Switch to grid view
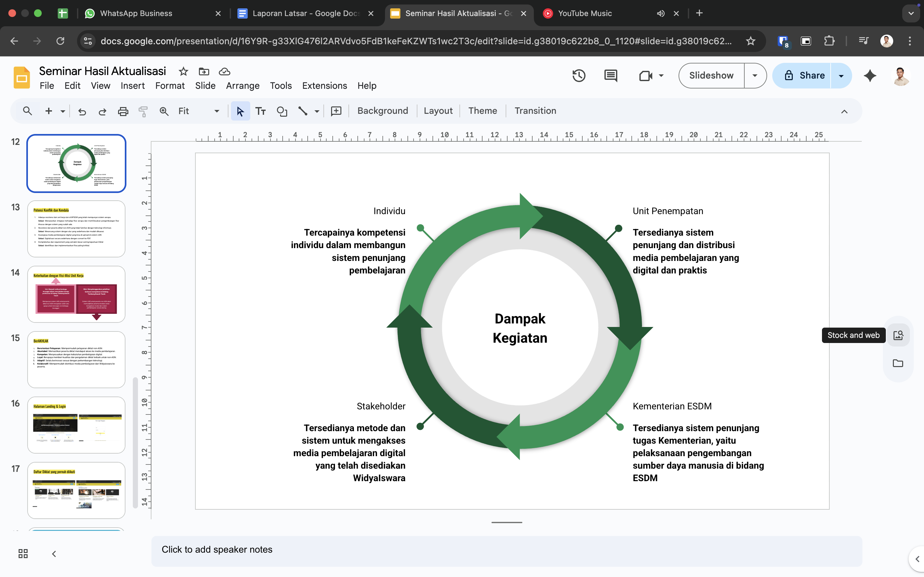Image resolution: width=924 pixels, height=577 pixels. click(23, 554)
